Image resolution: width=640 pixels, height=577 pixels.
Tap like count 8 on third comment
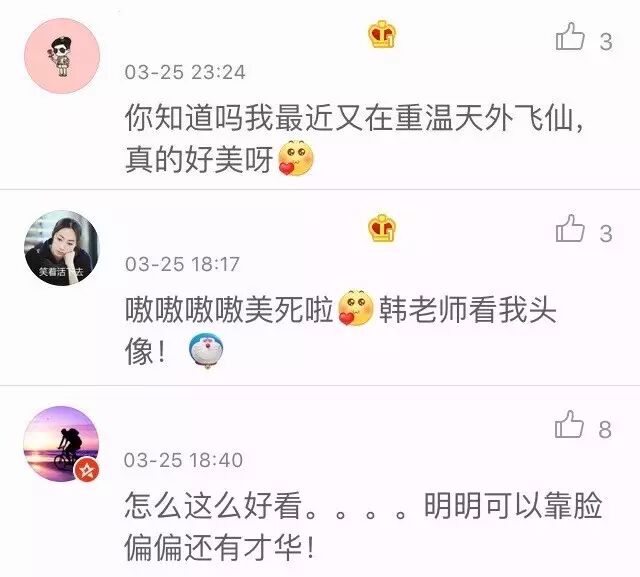click(605, 430)
